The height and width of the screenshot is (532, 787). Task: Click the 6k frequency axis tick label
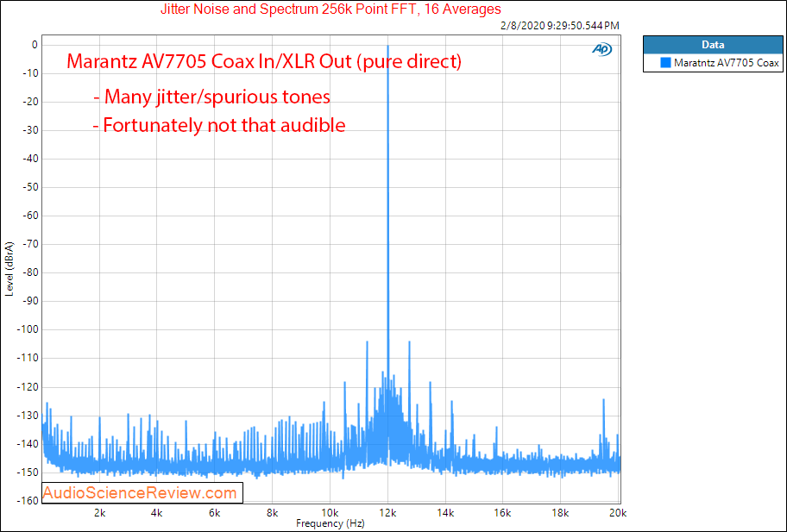coord(215,513)
